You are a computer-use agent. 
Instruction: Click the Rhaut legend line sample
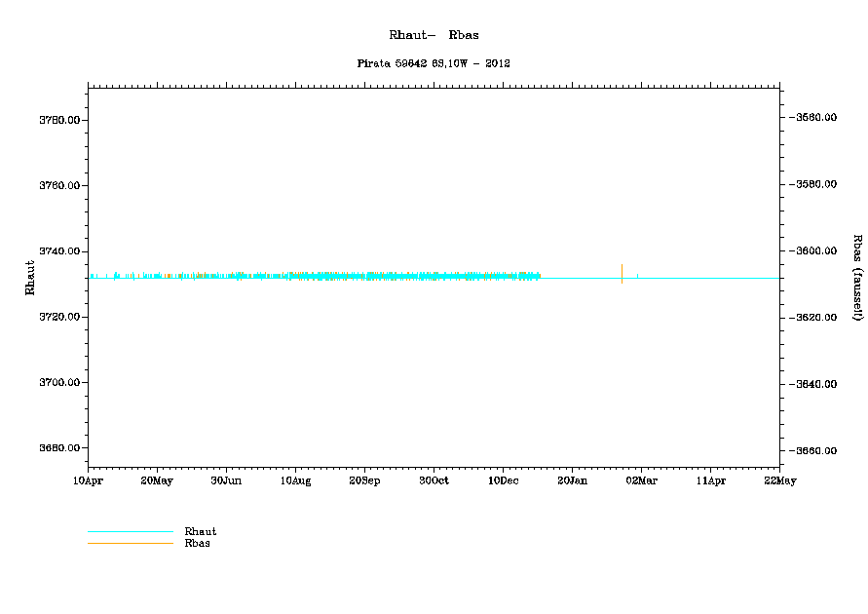(x=130, y=531)
